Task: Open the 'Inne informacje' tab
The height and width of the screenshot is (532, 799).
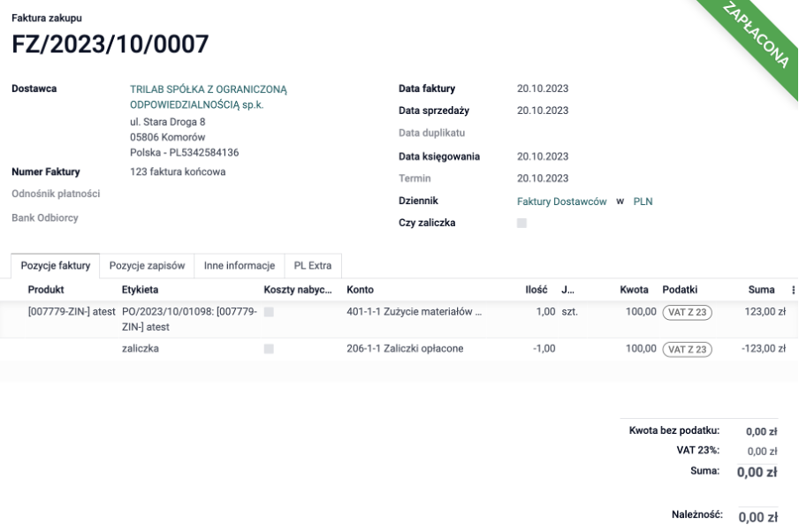Action: click(239, 266)
